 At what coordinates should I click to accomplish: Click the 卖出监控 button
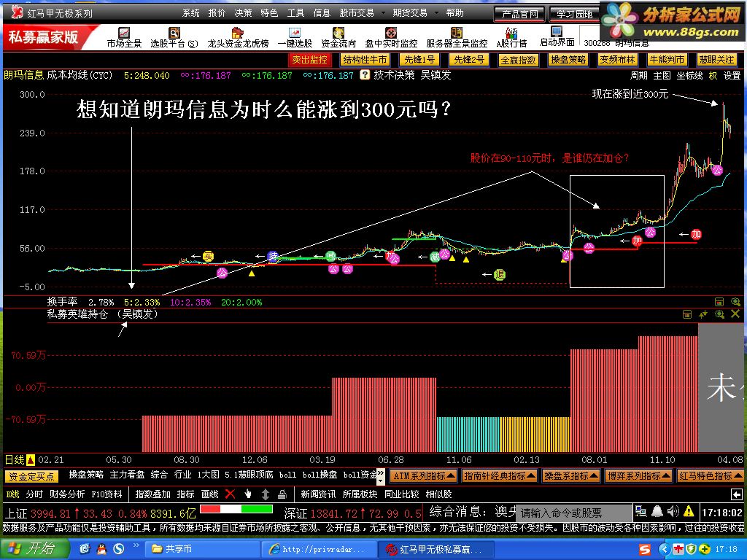coord(309,60)
